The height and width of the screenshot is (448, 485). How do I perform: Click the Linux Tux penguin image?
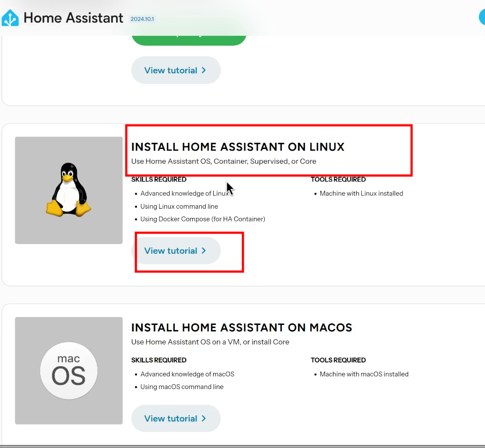(x=68, y=190)
